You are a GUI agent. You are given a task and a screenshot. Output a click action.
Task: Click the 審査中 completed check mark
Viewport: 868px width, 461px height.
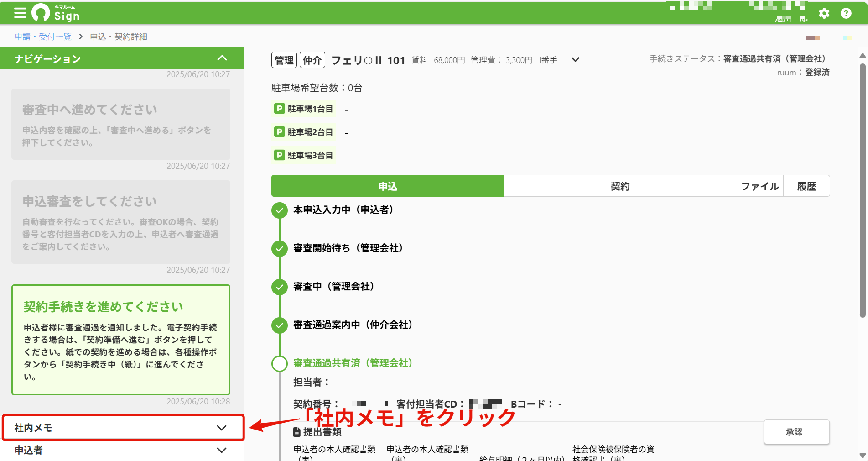[280, 287]
